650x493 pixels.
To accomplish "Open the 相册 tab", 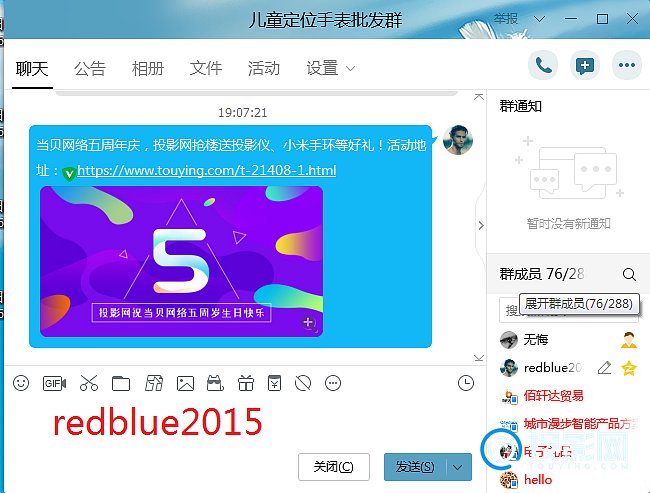I will [148, 68].
